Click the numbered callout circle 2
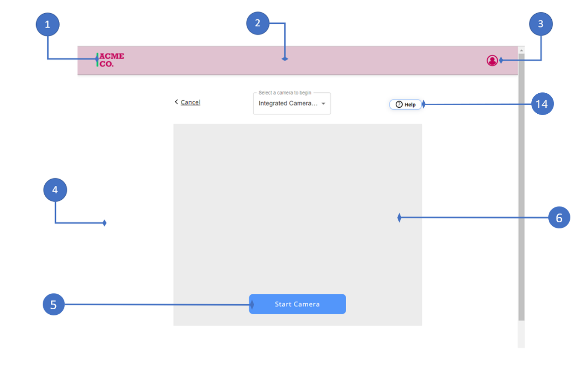 [258, 23]
